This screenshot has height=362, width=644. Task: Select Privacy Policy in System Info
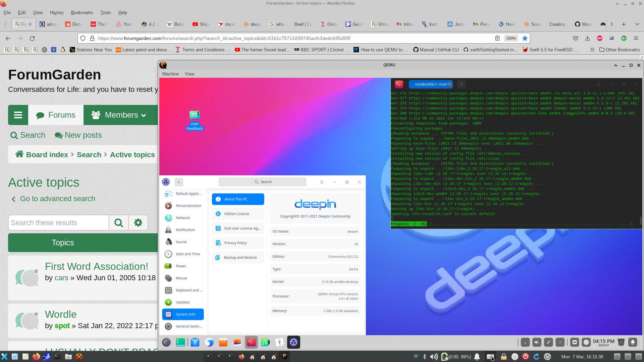tap(238, 243)
